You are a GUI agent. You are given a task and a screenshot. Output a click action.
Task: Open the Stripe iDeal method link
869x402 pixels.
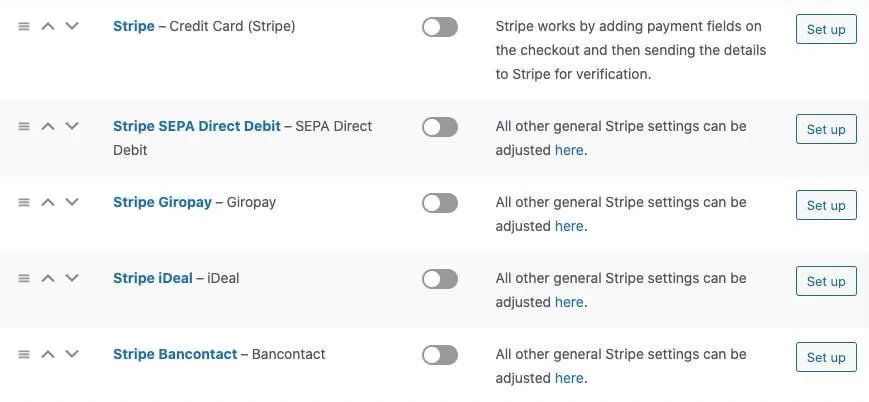[152, 278]
